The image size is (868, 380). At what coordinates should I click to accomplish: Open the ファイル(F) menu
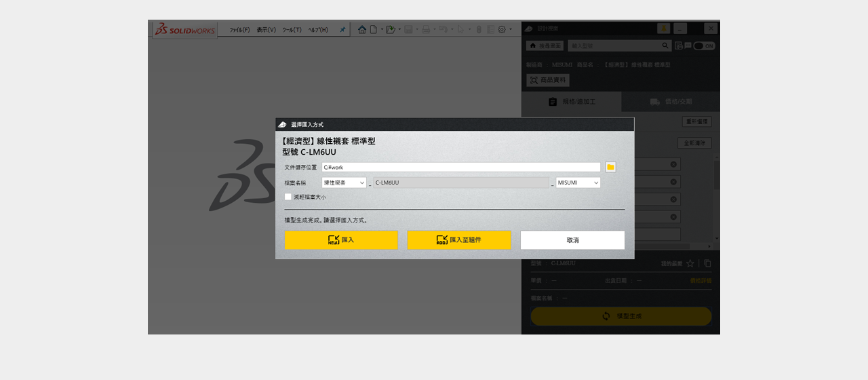coord(239,30)
